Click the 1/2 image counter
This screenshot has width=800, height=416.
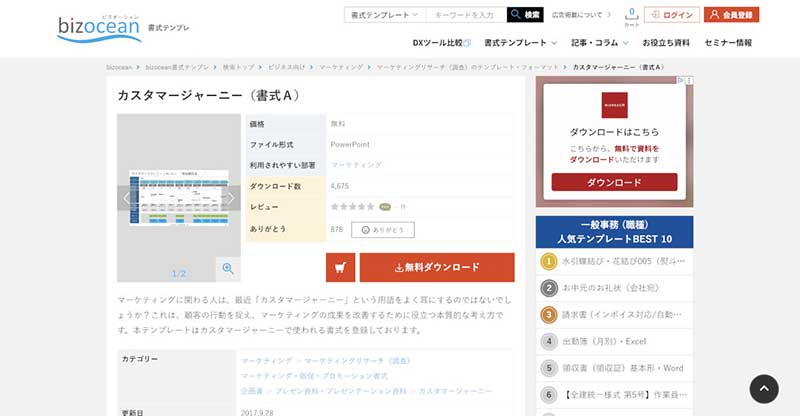pos(179,274)
